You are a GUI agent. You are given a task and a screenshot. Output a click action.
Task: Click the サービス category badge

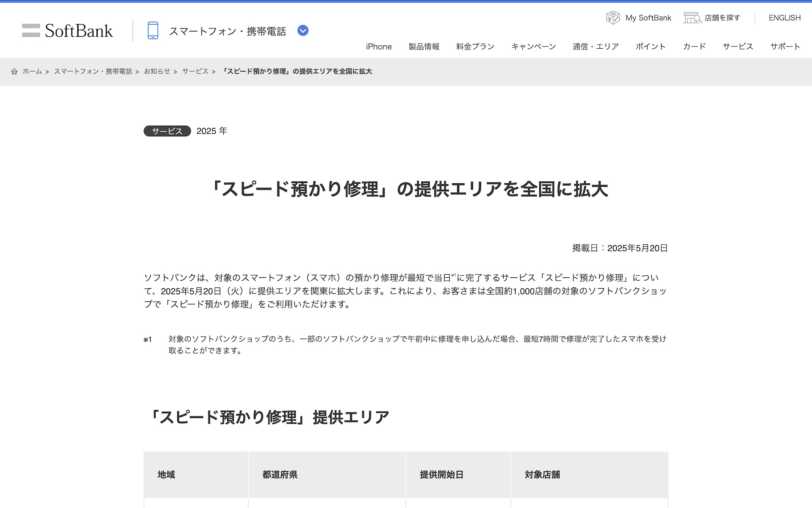coord(167,131)
